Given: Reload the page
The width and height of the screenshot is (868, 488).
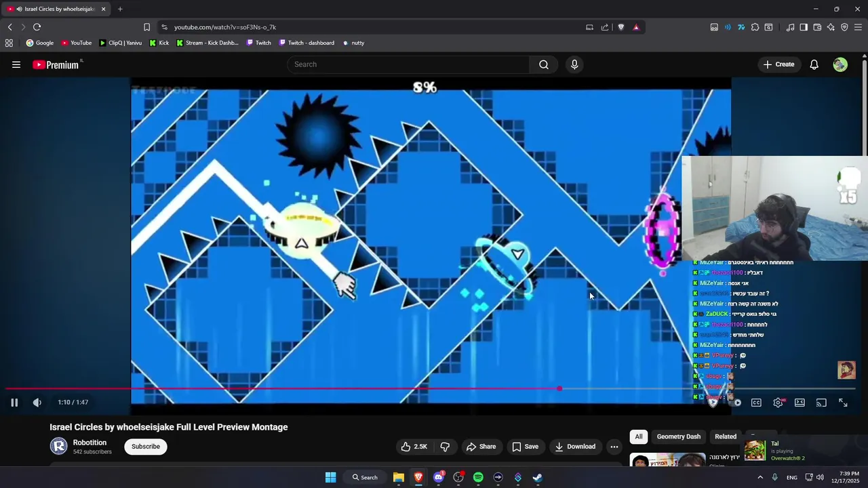Looking at the screenshot, I should point(37,27).
